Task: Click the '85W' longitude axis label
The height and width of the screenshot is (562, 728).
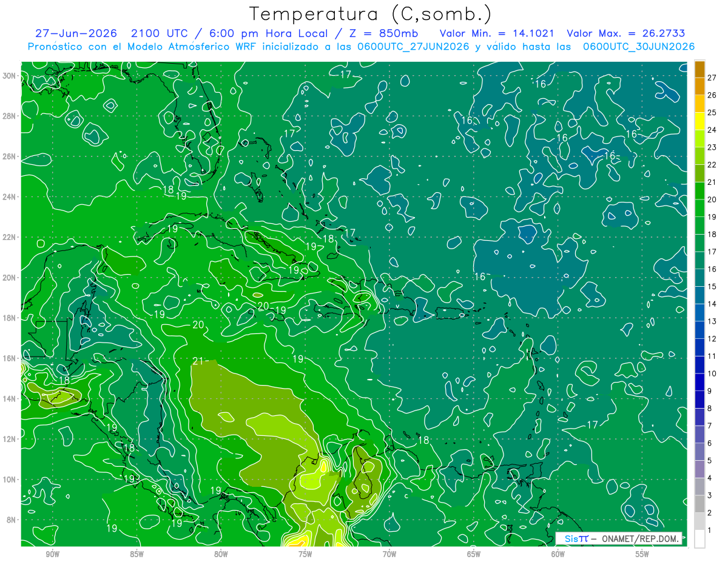Action: coord(136,554)
